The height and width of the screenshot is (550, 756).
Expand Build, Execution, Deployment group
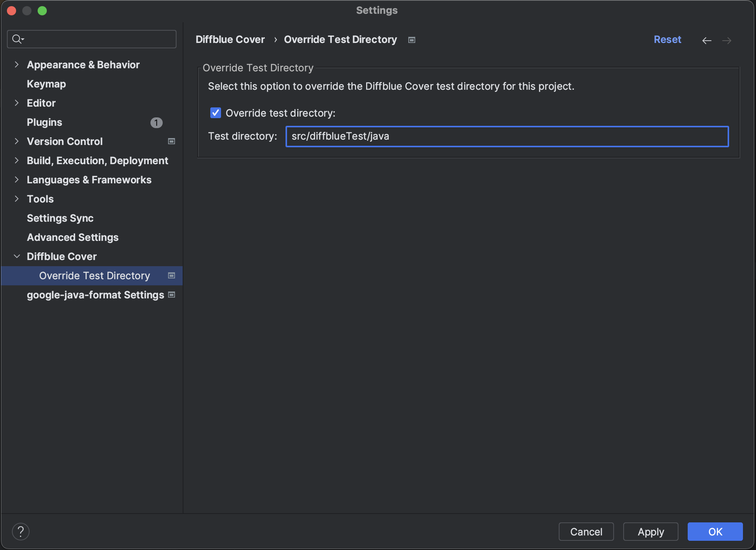pos(17,161)
